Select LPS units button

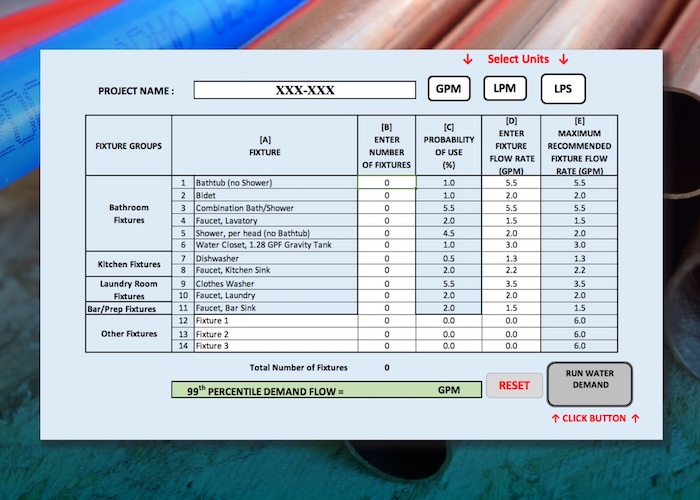[563, 89]
